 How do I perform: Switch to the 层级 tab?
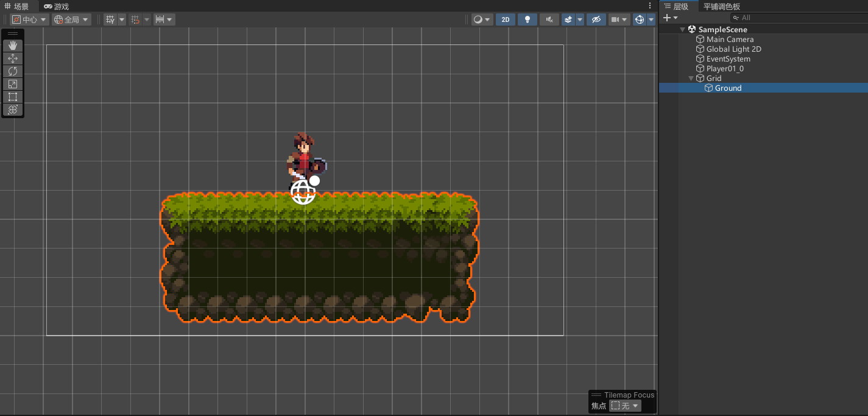coord(676,6)
